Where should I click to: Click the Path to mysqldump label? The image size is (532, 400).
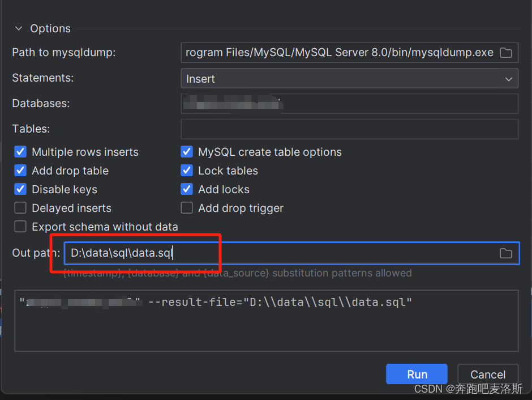coord(64,52)
